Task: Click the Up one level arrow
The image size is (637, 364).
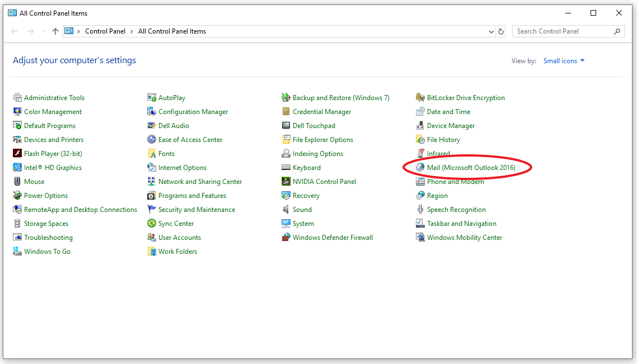Action: click(55, 32)
